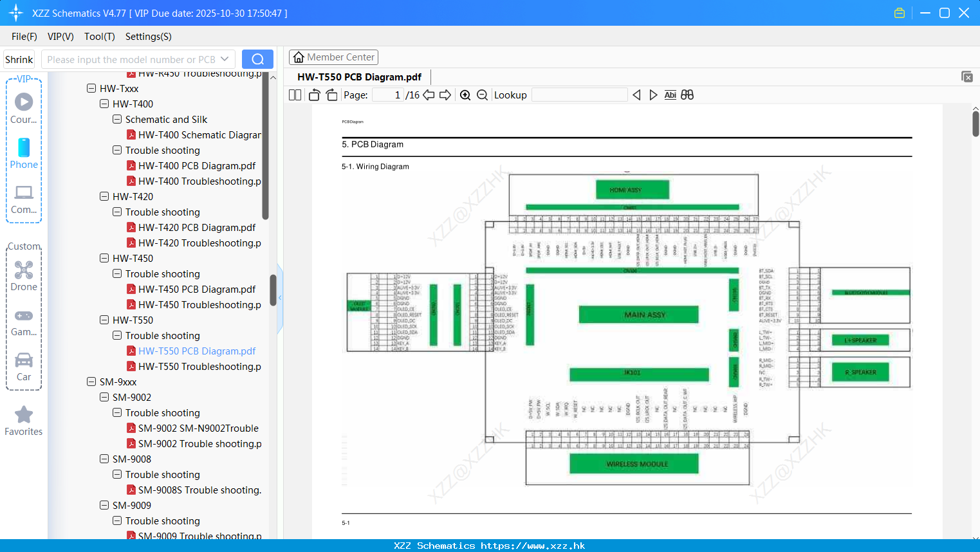980x552 pixels.
Task: Open Favorites star
Action: click(x=24, y=414)
